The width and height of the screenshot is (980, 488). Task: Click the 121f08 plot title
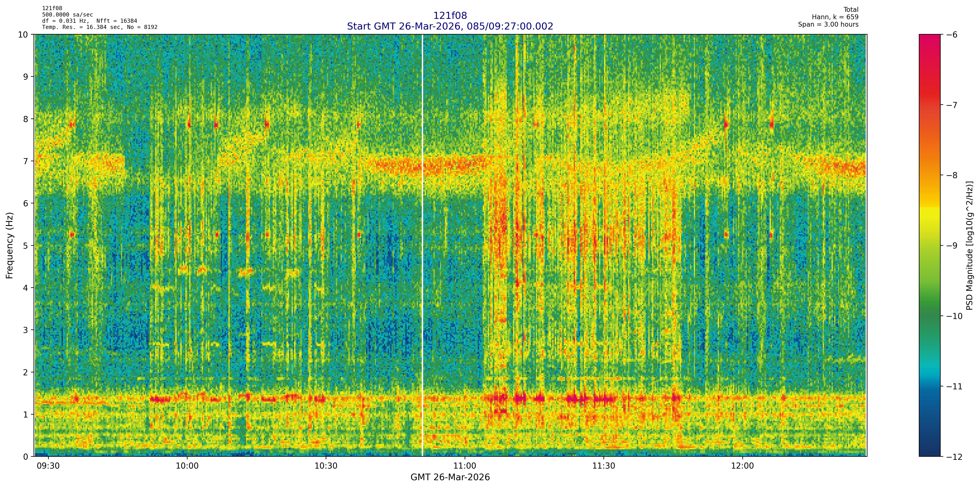[450, 16]
